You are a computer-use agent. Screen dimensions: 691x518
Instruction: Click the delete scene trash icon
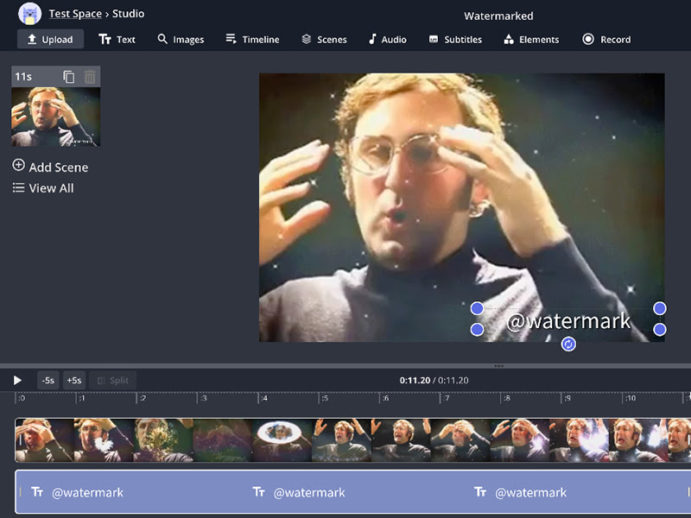point(90,77)
